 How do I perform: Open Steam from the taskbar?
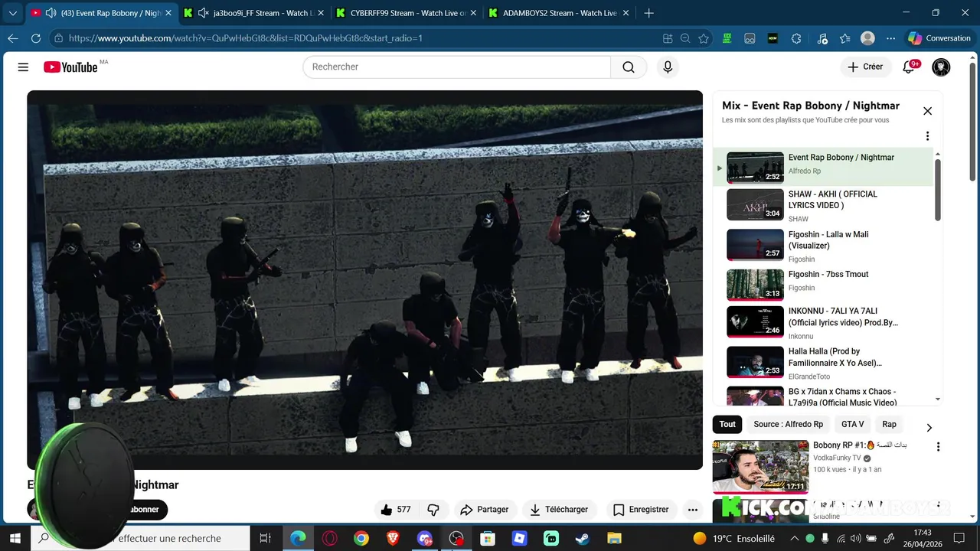point(583,539)
